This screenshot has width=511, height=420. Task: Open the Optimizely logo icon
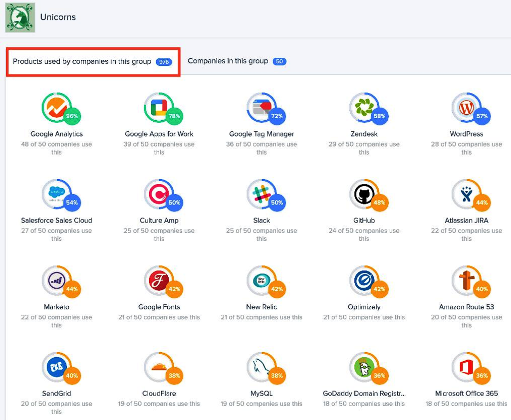pyautogui.click(x=364, y=280)
